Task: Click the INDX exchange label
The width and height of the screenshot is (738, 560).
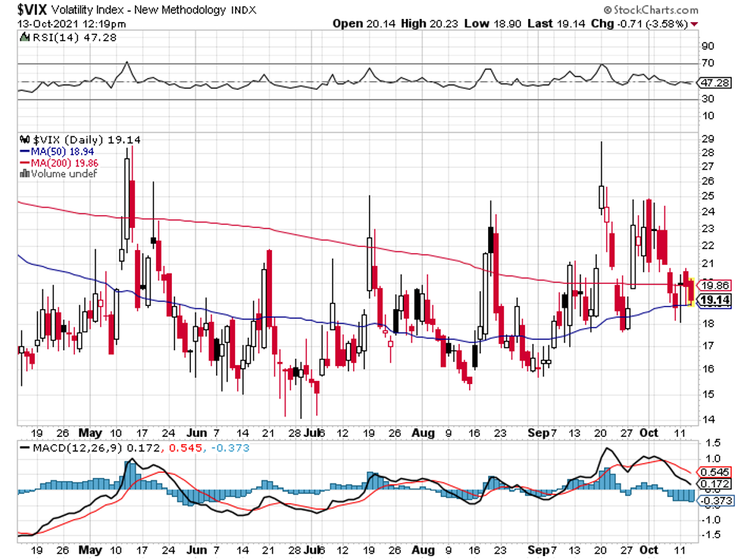Action: [244, 10]
